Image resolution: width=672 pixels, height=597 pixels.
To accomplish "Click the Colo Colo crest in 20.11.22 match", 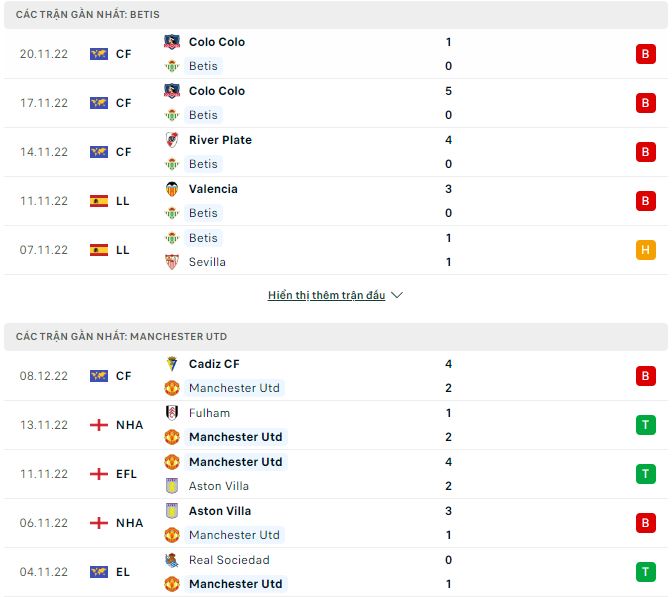I will click(x=172, y=42).
